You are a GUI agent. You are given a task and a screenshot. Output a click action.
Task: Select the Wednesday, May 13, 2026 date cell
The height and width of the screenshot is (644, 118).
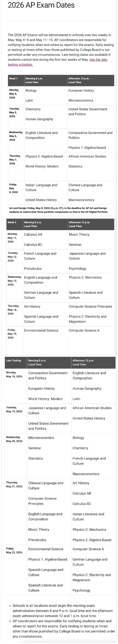pos(14,281)
